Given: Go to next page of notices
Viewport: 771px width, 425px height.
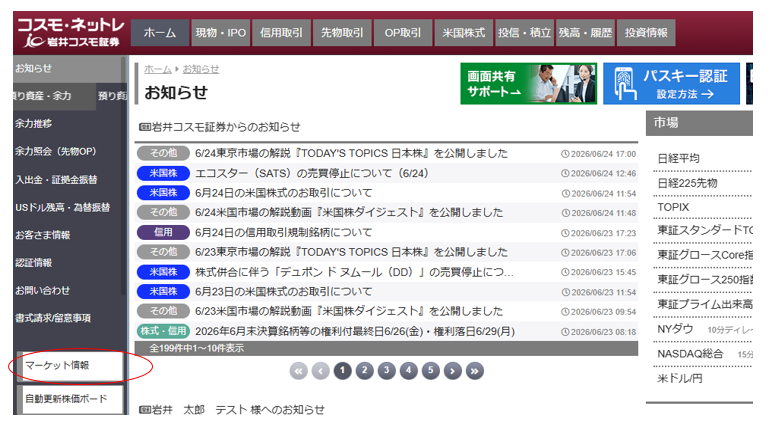Looking at the screenshot, I should [453, 371].
